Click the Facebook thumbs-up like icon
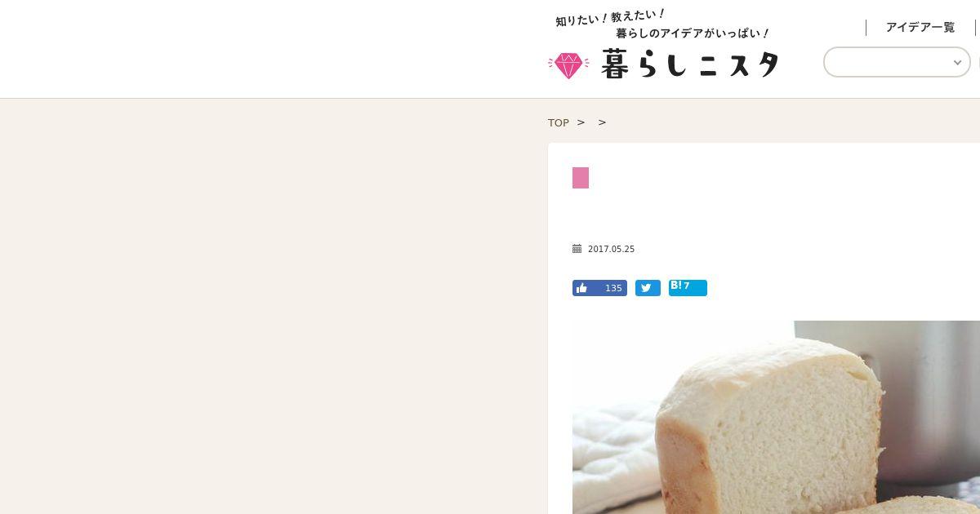Viewport: 980px width, 514px height. 581,288
